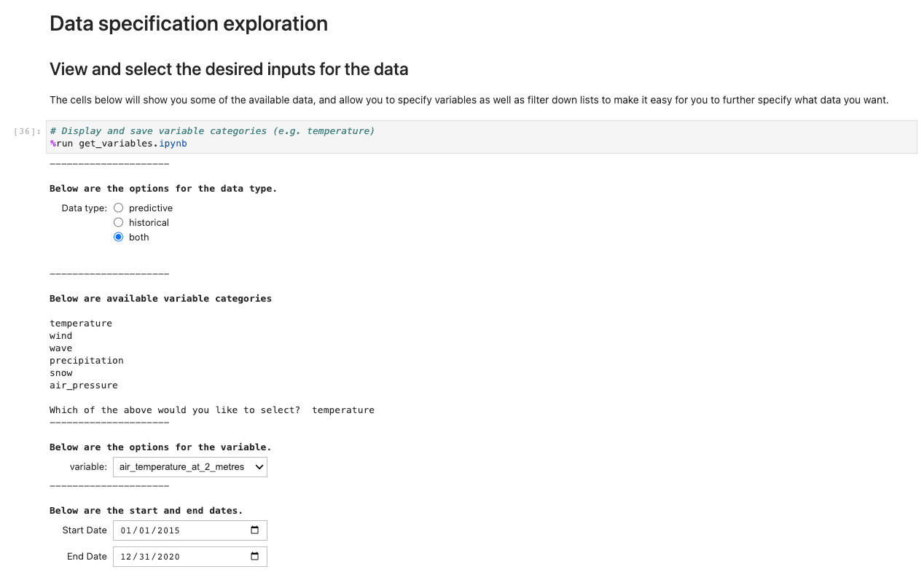The width and height of the screenshot is (924, 580).
Task: Click the day 31 in End Date
Action: 144,557
